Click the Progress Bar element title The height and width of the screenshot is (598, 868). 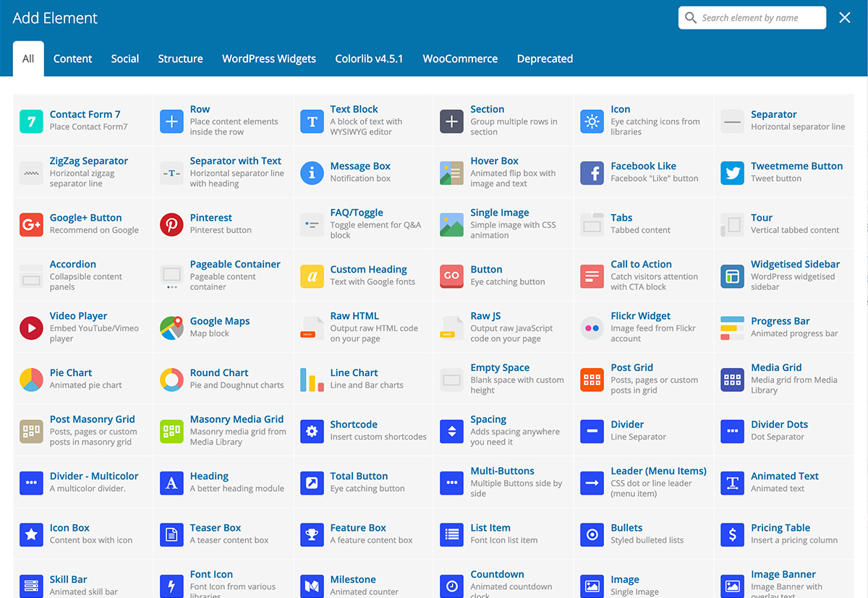[x=780, y=321]
